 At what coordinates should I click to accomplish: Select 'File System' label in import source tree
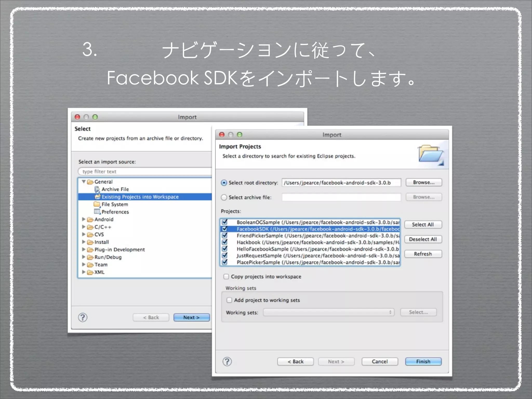click(x=115, y=204)
